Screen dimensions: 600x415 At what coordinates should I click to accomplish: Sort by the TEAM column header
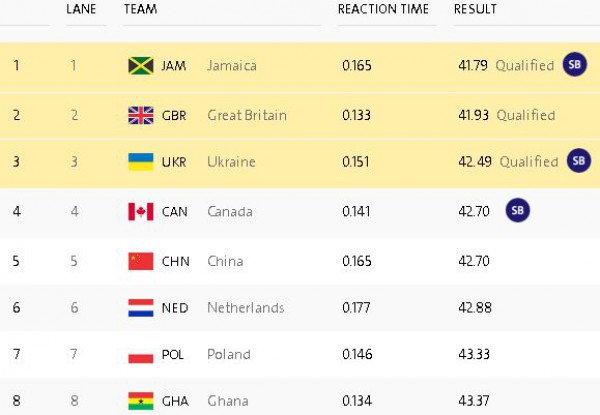pos(140,9)
